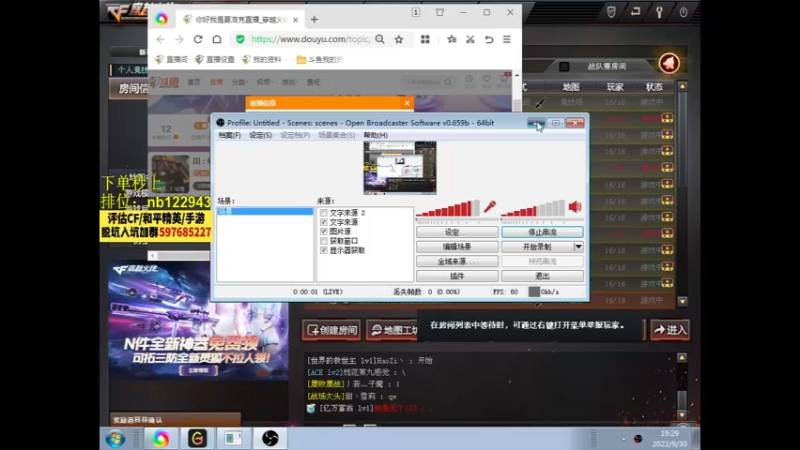This screenshot has height=450, width=800.
Task: Open the 场景集合(S) menu in OBS
Action: [337, 135]
